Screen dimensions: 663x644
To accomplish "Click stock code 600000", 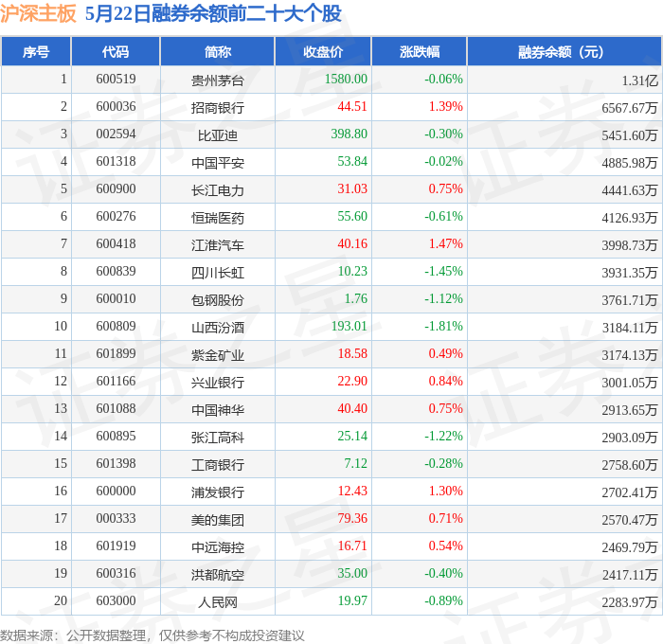I will point(116,492).
